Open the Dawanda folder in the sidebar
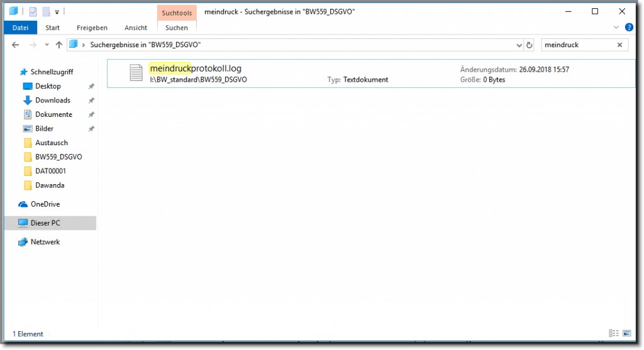 (50, 185)
